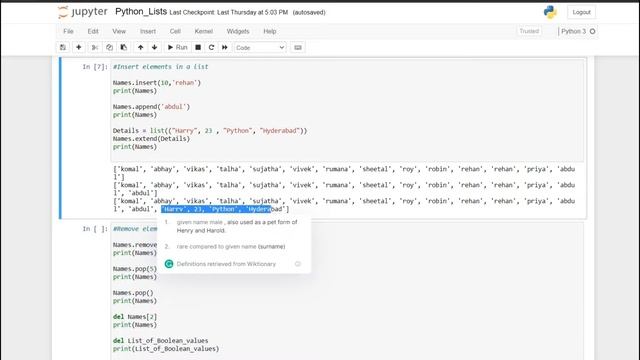The width and height of the screenshot is (640, 360).
Task: Click the Jupyter logo
Action: 83,12
